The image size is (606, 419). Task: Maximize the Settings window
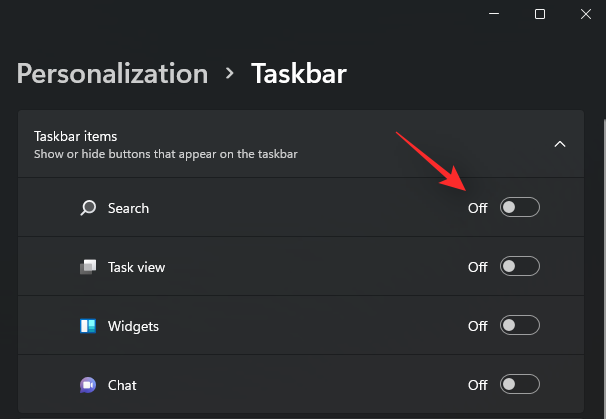tap(540, 14)
